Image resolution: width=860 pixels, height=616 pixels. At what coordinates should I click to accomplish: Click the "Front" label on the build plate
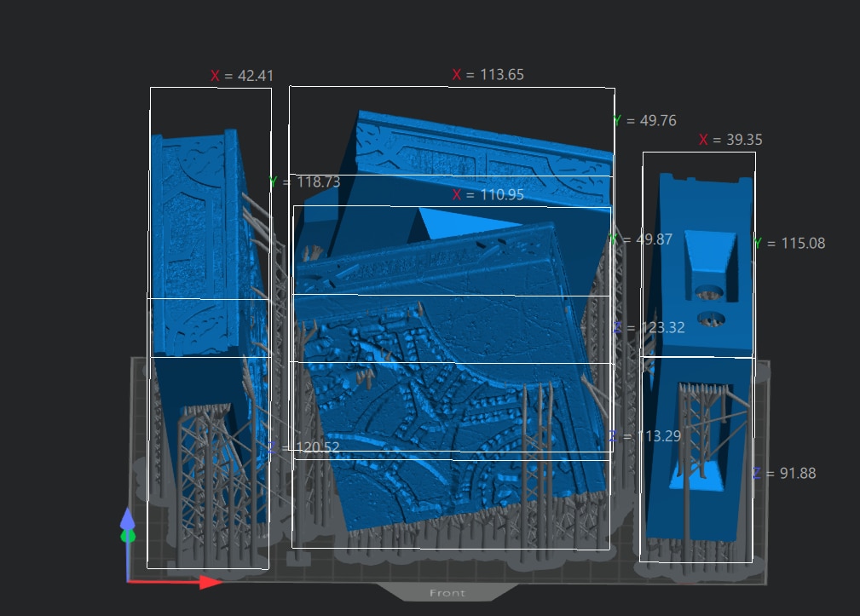tap(447, 593)
